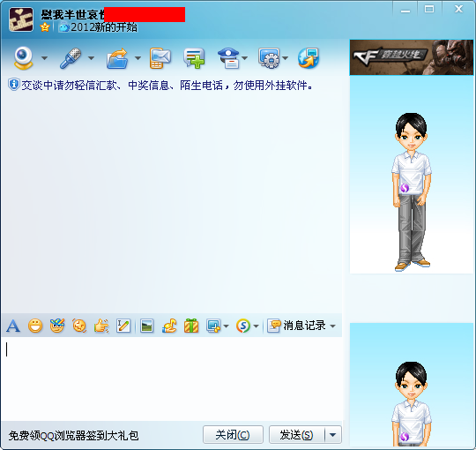Image resolution: width=476 pixels, height=450 pixels.
Task: Open the font style A button
Action: (13, 326)
